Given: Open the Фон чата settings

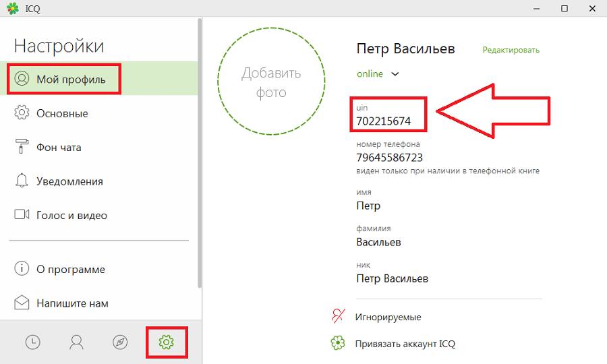Looking at the screenshot, I should point(98,147).
